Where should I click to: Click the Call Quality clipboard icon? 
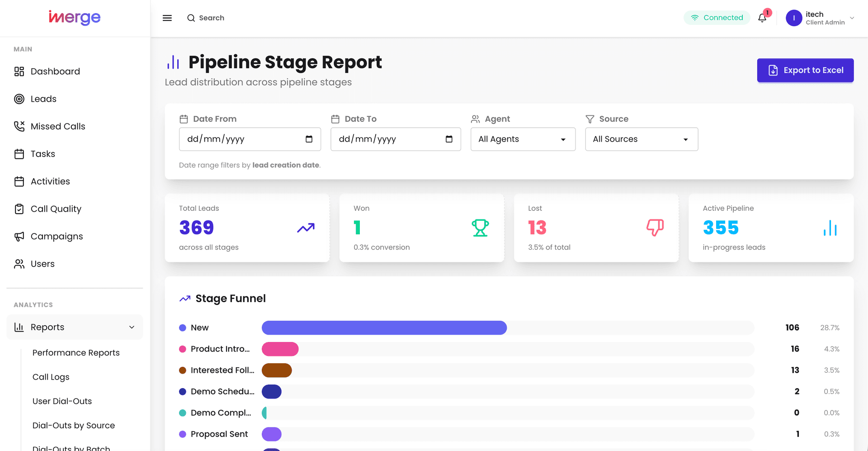(19, 209)
